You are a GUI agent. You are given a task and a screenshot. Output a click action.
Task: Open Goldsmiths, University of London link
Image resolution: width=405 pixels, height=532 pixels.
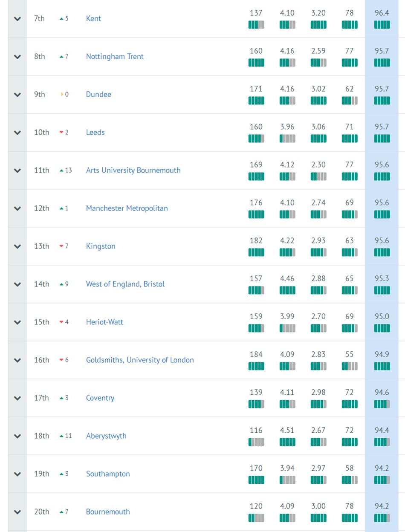pyautogui.click(x=140, y=360)
